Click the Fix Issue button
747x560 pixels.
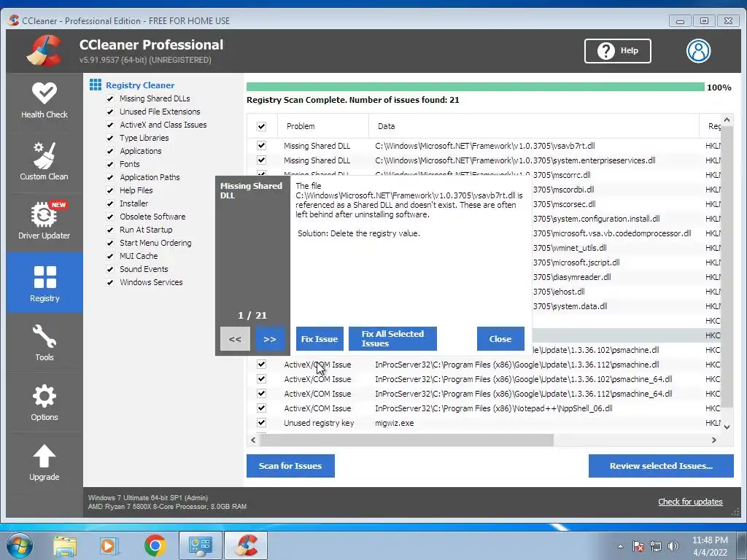coord(320,339)
